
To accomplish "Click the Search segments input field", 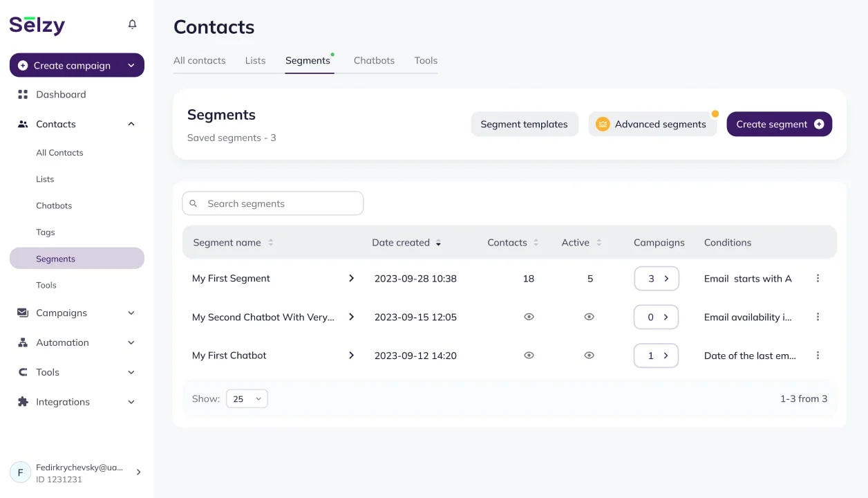I will 280,203.
